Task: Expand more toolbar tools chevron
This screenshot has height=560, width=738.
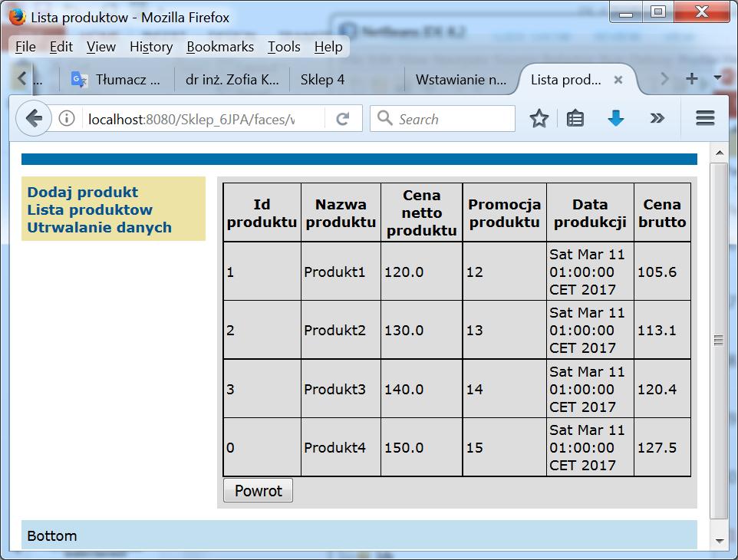Action: click(657, 118)
